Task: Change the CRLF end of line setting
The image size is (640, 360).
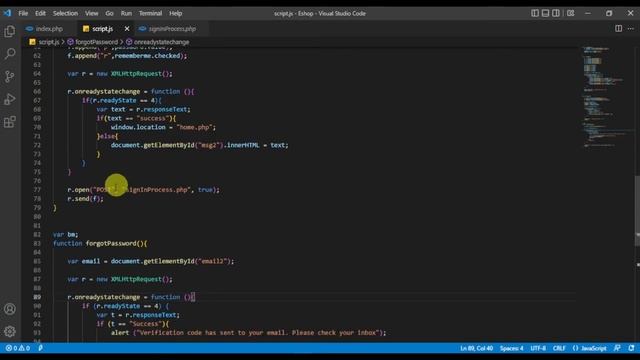Action: pyautogui.click(x=559, y=348)
